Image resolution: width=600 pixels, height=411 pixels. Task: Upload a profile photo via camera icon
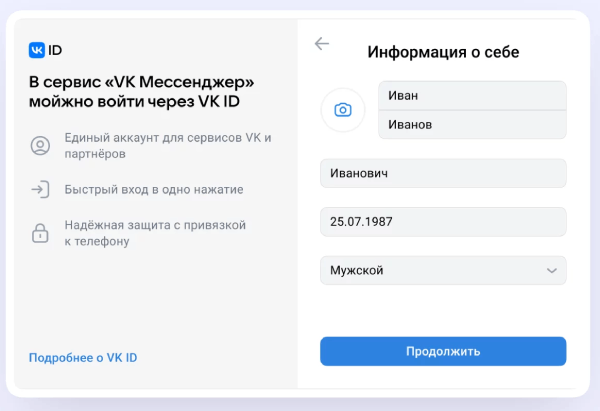pyautogui.click(x=343, y=110)
